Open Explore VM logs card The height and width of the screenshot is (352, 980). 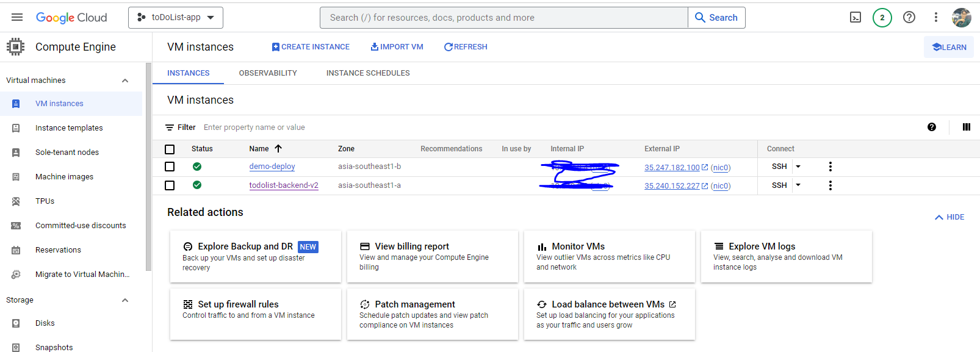point(787,256)
